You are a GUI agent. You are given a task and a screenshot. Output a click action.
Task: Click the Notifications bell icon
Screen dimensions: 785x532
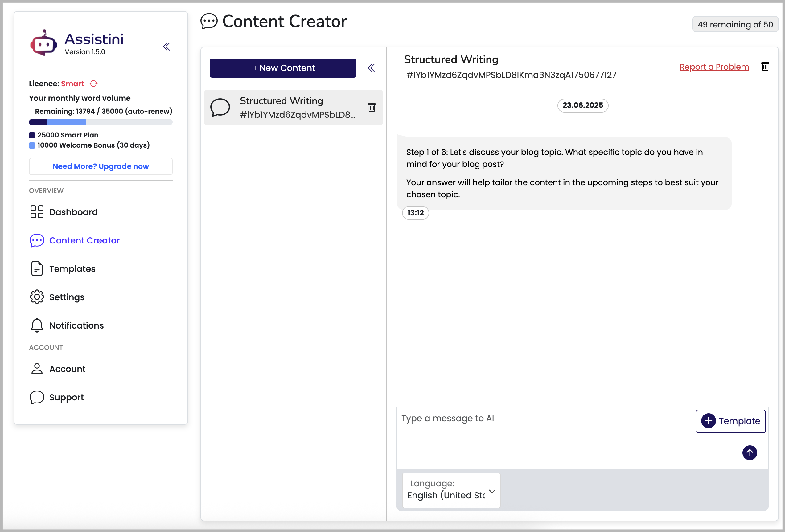click(x=37, y=325)
